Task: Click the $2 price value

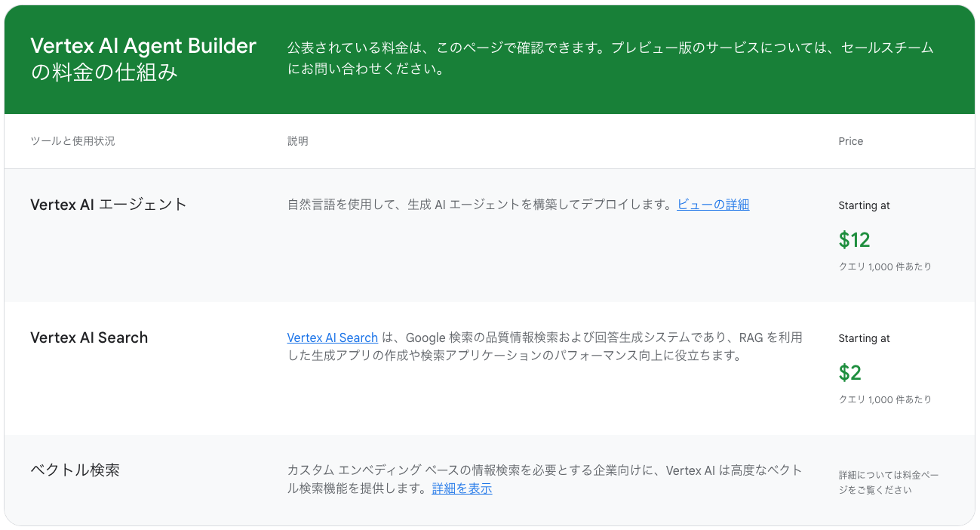Action: [849, 373]
